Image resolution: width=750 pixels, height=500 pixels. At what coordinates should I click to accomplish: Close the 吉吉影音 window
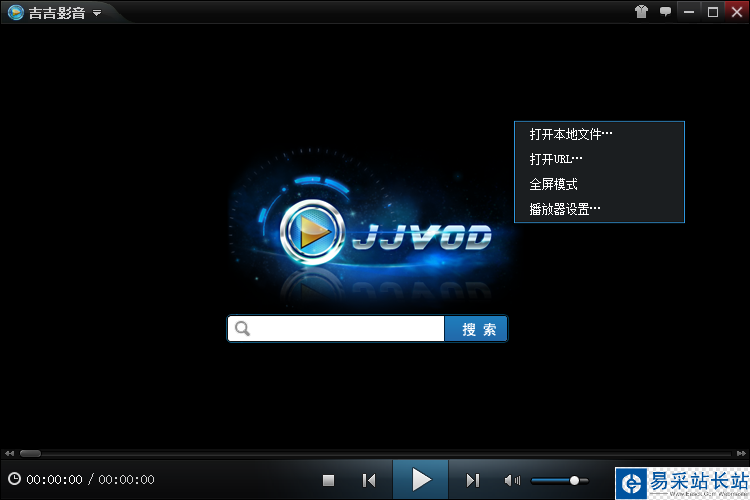click(737, 12)
